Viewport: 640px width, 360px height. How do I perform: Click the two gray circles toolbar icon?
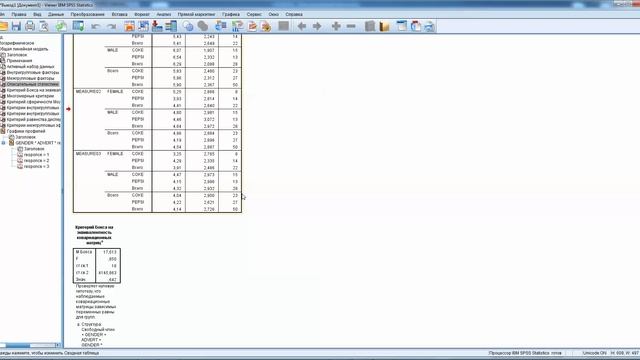tap(203, 27)
